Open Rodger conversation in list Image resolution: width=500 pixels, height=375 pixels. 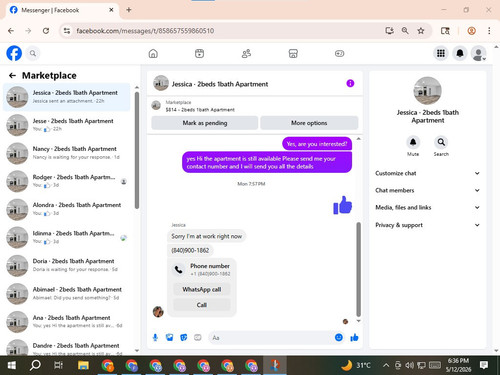(x=67, y=181)
